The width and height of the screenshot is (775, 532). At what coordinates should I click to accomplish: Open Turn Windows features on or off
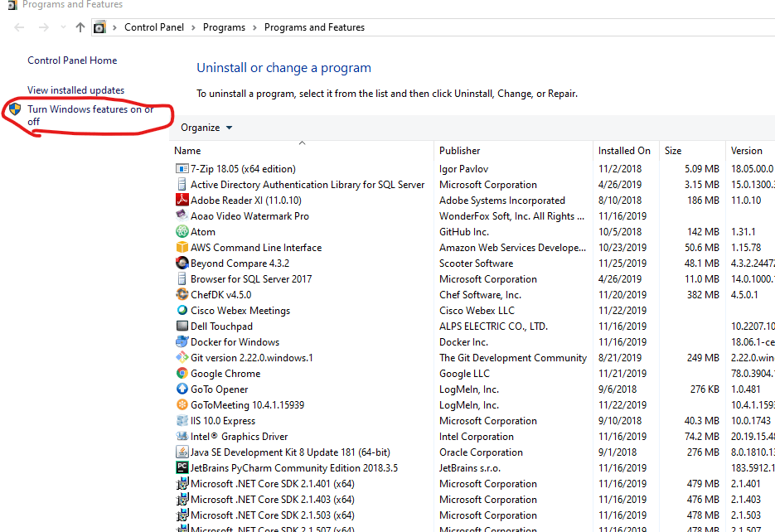90,115
